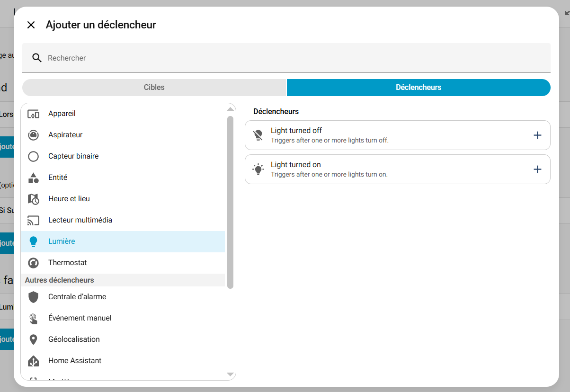This screenshot has height=392, width=570.
Task: Click the Entité shapes icon
Action: pyautogui.click(x=33, y=178)
